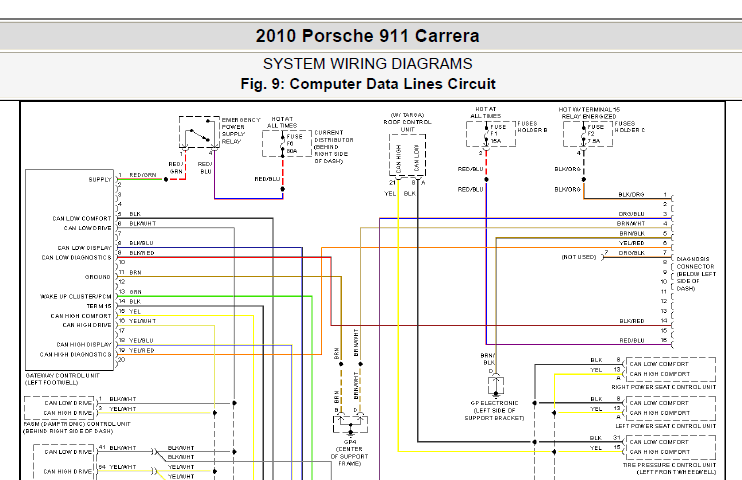The image size is (742, 480).
Task: Click the emergency power supply relay switch symbol
Action: [199, 132]
